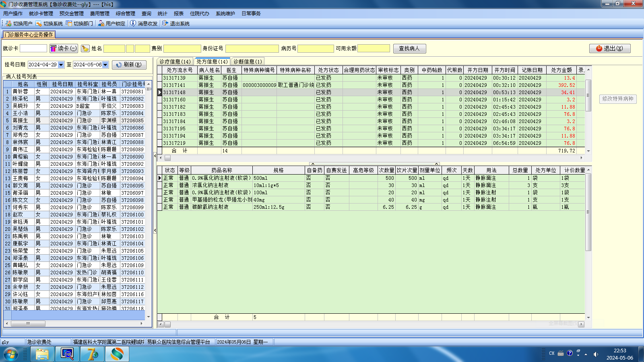
Task: Open the end date dropdown 2024-05-06
Action: tap(105, 65)
